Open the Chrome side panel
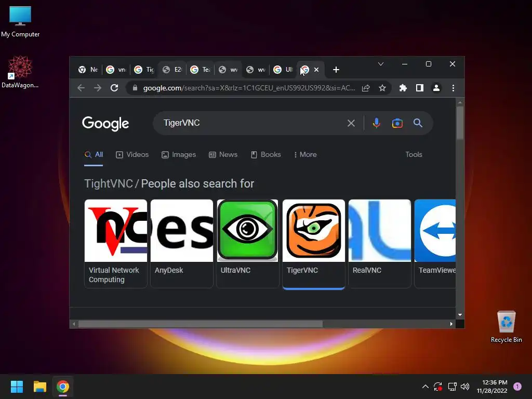The image size is (532, 399). 420,88
